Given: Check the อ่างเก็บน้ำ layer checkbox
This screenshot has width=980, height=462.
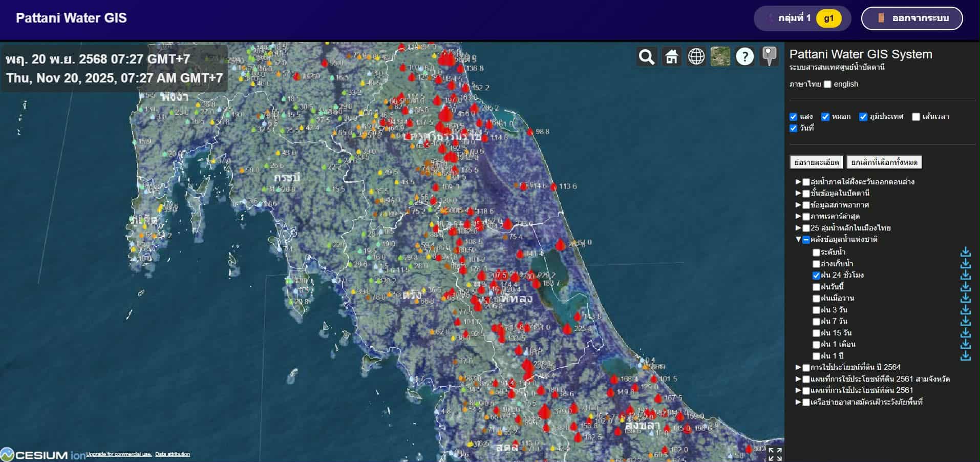Looking at the screenshot, I should [x=816, y=264].
